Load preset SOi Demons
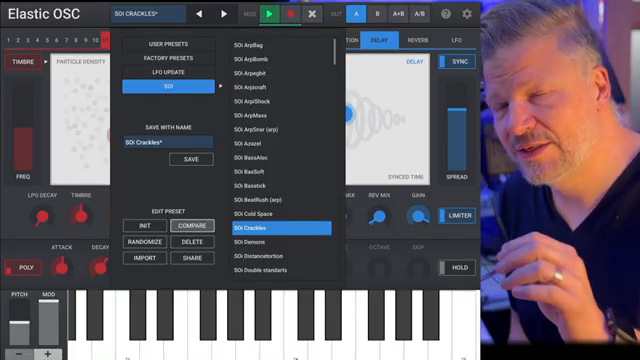This screenshot has width=640, height=360. pos(282,242)
